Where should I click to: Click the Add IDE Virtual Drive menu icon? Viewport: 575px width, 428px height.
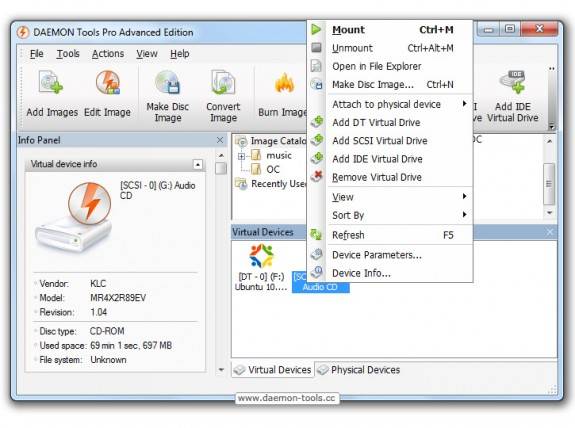317,158
